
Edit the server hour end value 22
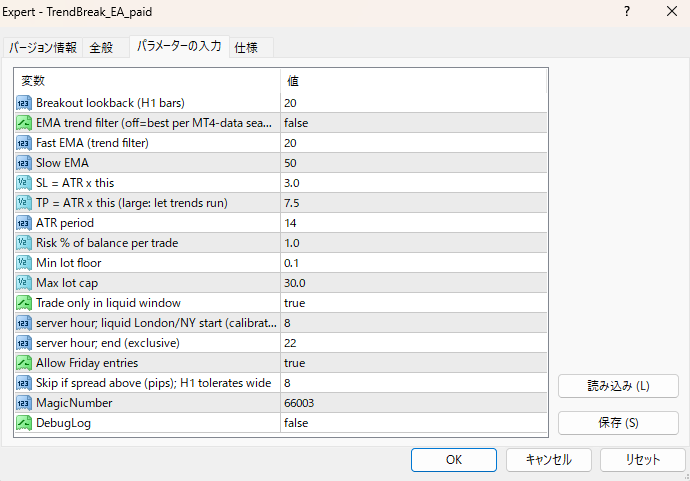pos(414,343)
